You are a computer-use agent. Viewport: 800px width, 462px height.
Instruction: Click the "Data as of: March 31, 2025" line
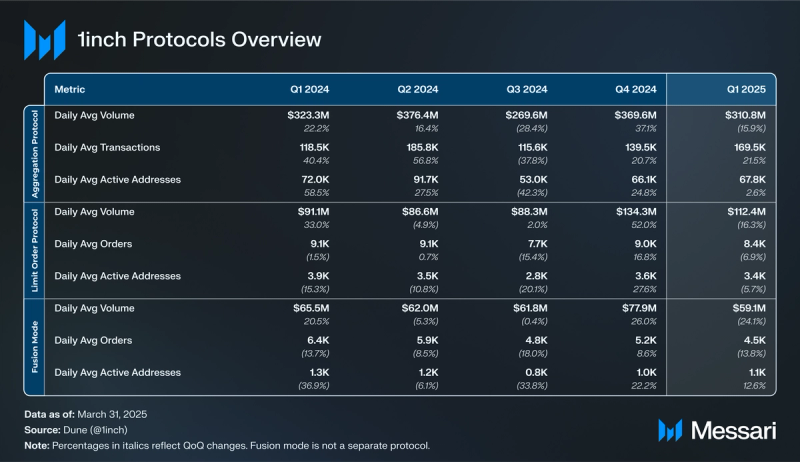click(86, 414)
